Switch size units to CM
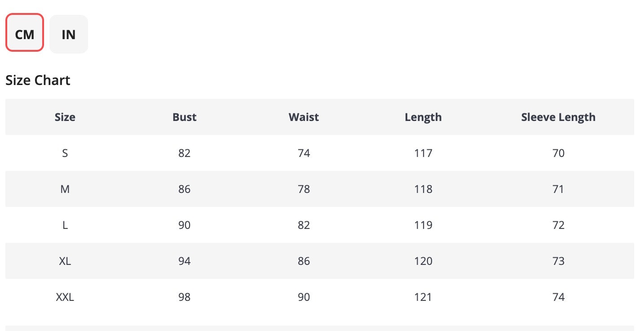The width and height of the screenshot is (644, 331). [x=25, y=34]
